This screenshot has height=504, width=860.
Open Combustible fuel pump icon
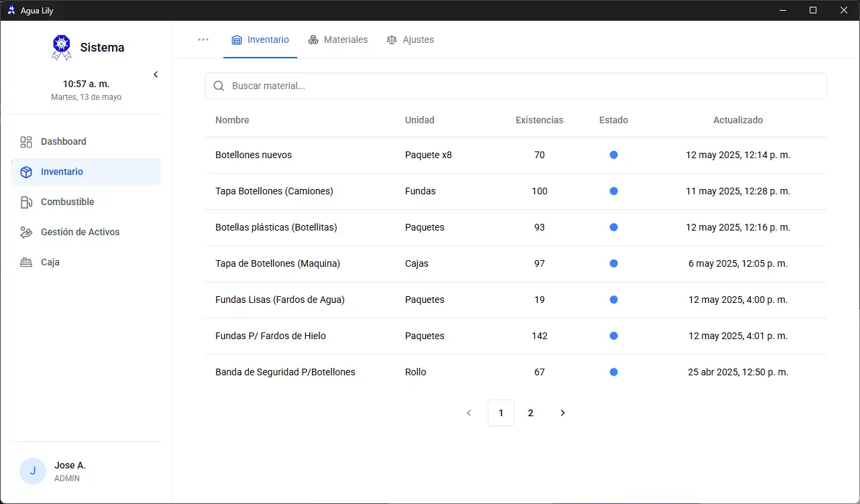click(26, 202)
